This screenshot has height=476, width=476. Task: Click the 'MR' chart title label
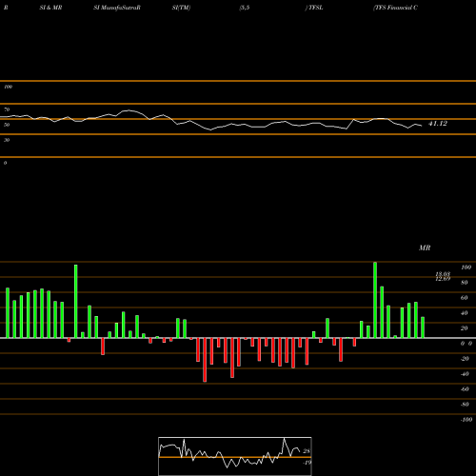[x=425, y=248]
